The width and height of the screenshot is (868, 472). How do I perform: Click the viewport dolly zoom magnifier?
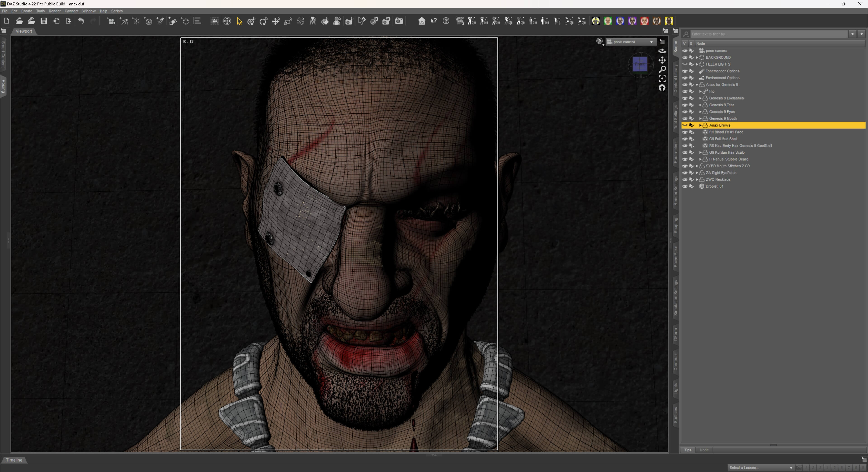point(662,69)
